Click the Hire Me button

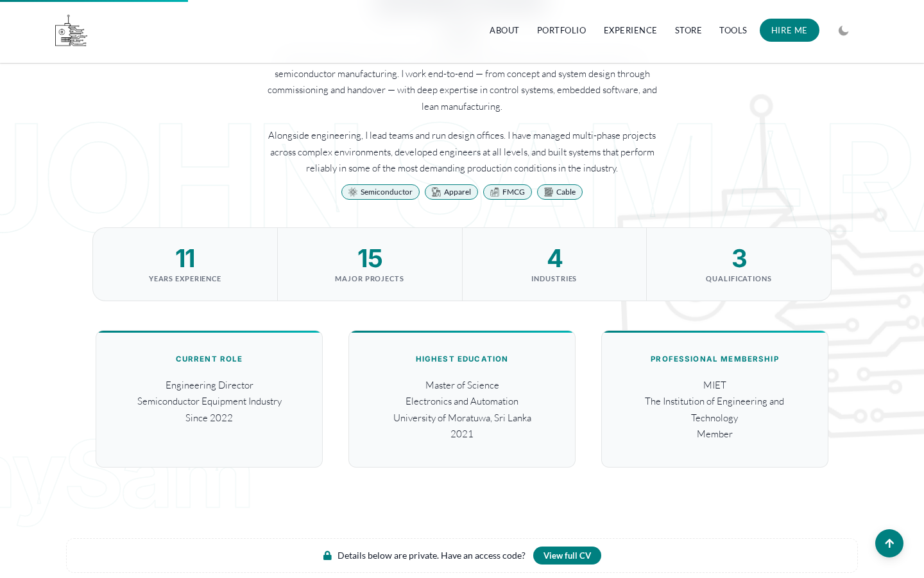click(789, 30)
